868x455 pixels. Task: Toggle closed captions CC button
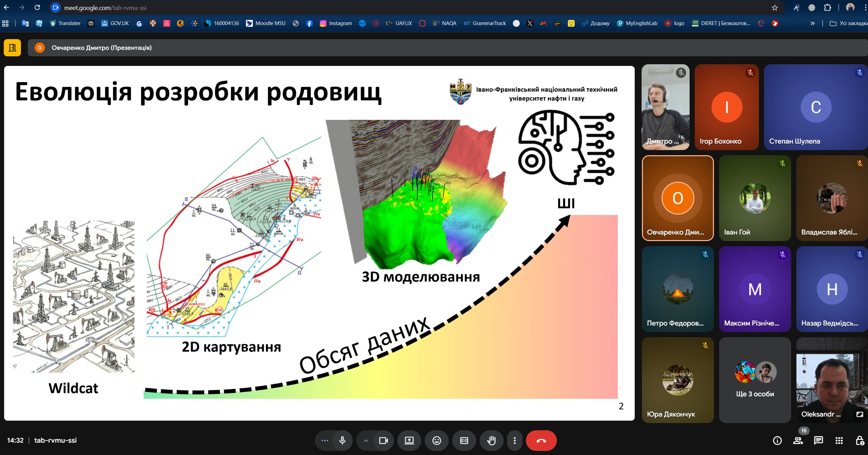464,441
